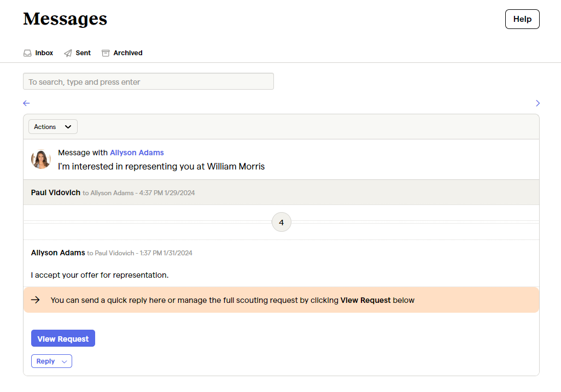Expand the 4 hidden messages bubble

(x=281, y=222)
